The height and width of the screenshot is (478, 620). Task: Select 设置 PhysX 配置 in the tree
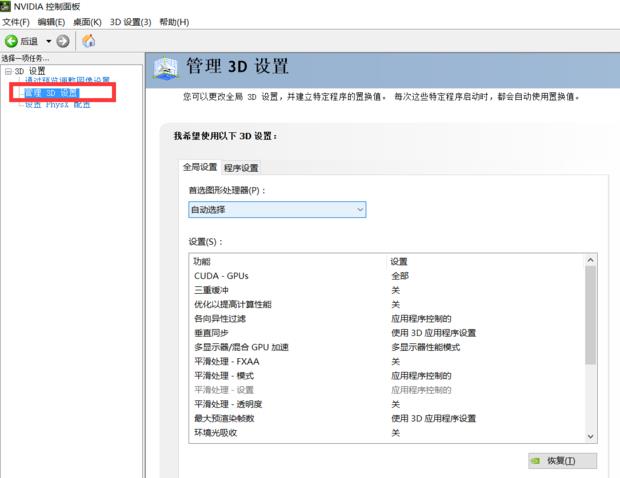click(x=57, y=103)
